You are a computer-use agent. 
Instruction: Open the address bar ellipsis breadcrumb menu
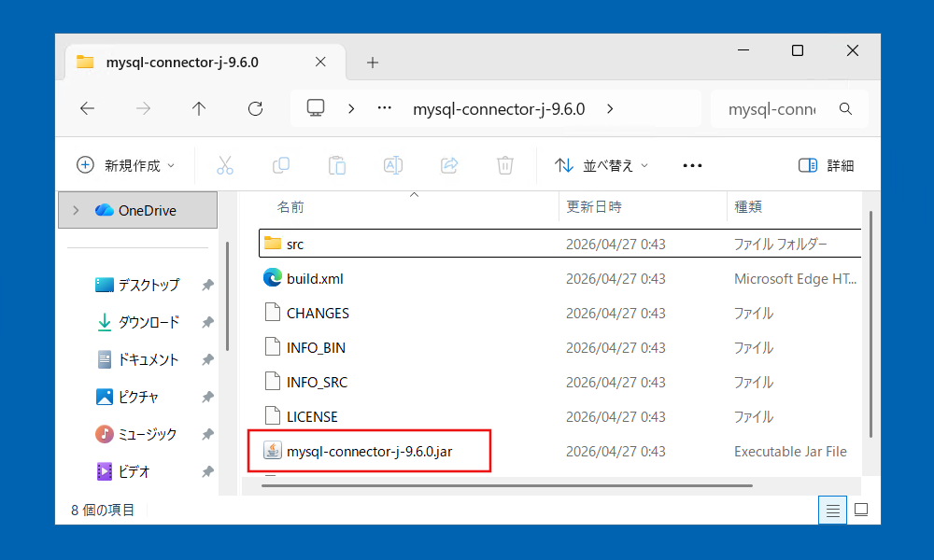tap(385, 108)
